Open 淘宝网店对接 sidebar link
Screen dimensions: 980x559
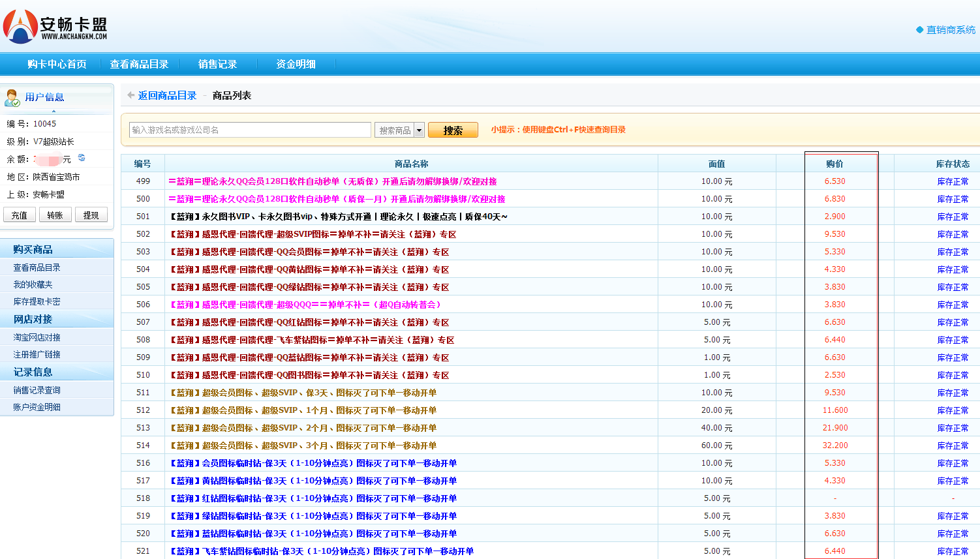(37, 337)
